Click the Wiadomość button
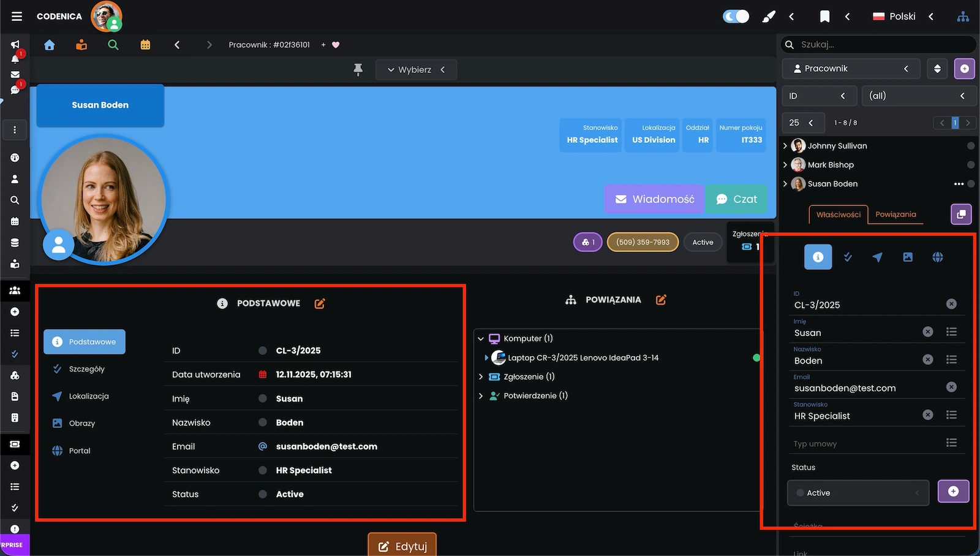The height and width of the screenshot is (556, 980). (x=654, y=199)
